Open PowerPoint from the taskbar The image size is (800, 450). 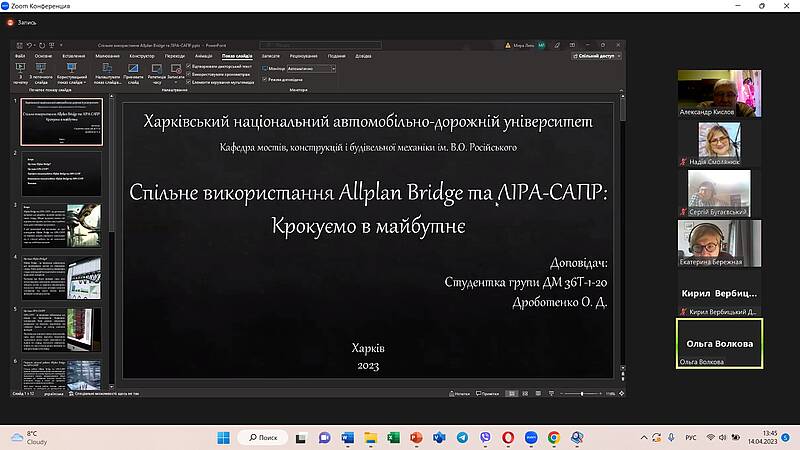coord(416,438)
